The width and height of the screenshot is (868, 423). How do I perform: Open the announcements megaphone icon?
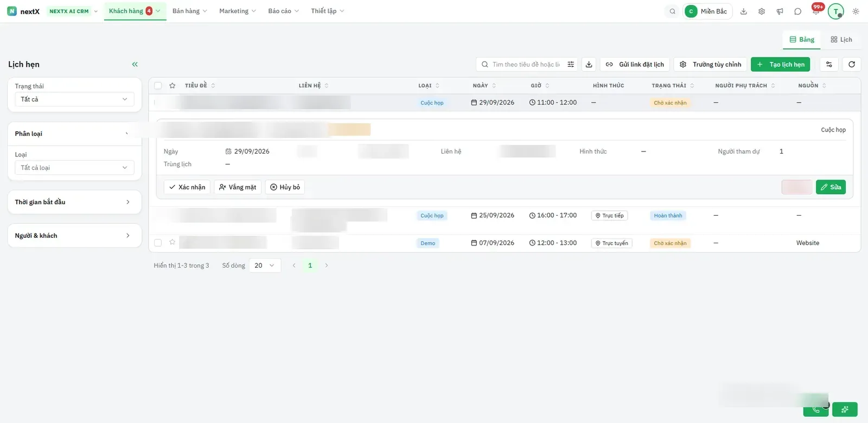(x=780, y=11)
